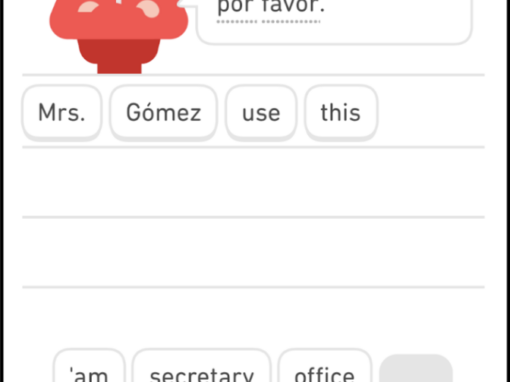Click the dotted underline beneath "favor."
This screenshot has width=510, height=382.
pyautogui.click(x=291, y=22)
